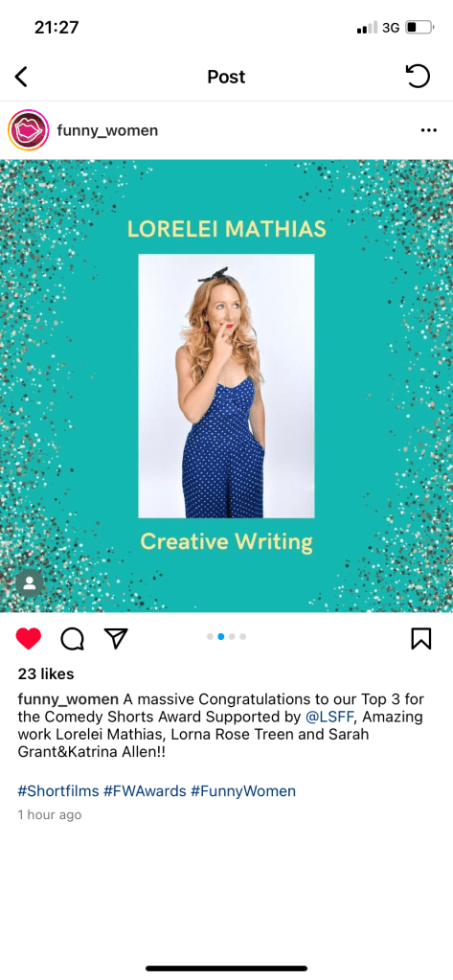Toggle the red heart like button
Viewport: 453px width, 980px height.
pyautogui.click(x=28, y=638)
